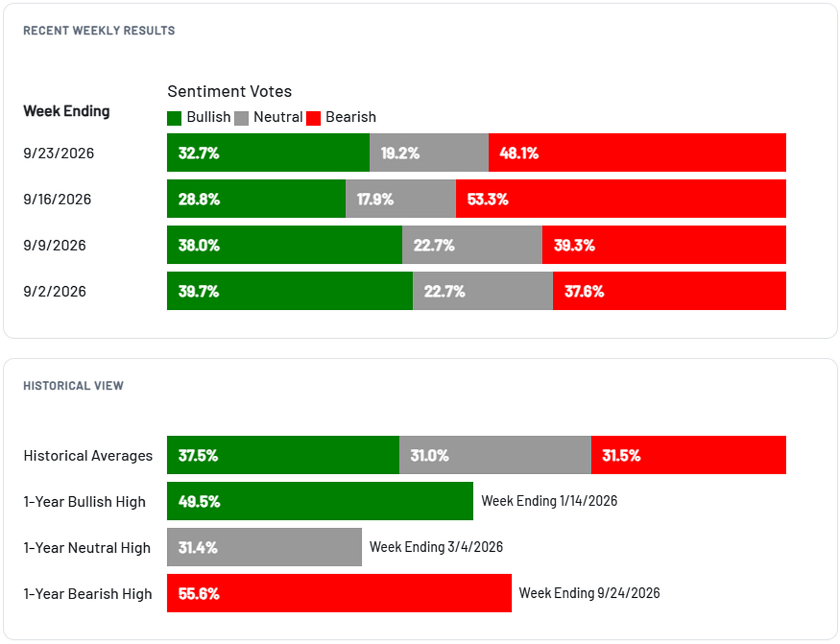Image resolution: width=840 pixels, height=644 pixels.
Task: Select the 32.7% bullish bar for 9/23/2026
Action: click(268, 153)
